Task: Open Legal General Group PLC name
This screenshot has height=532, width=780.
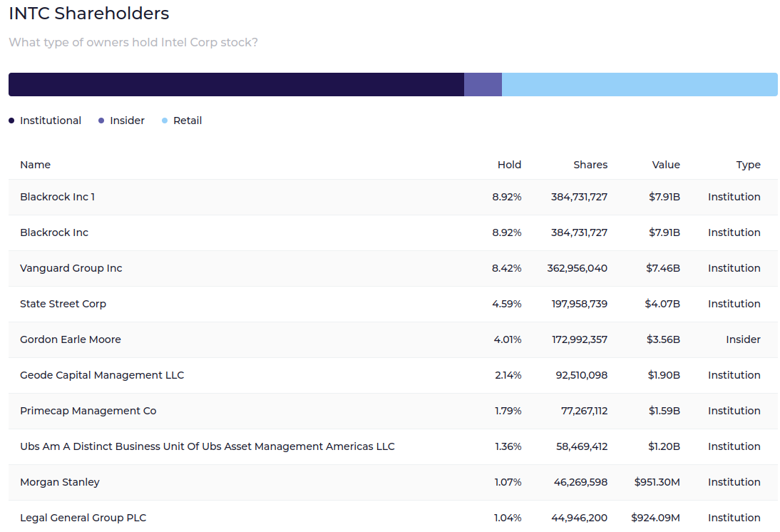Action: pos(83,518)
